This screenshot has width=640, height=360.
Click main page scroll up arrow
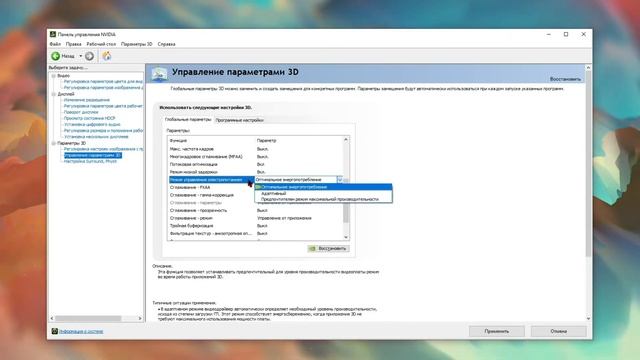pyautogui.click(x=588, y=68)
